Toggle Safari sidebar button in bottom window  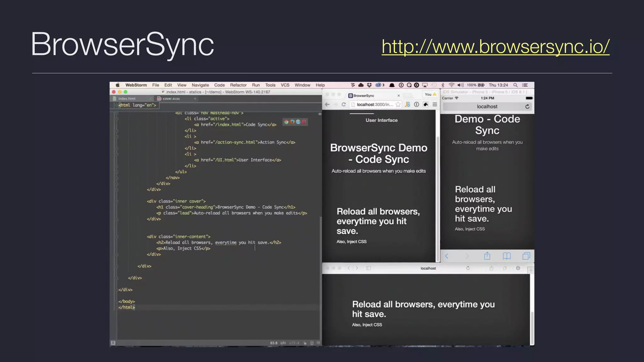[x=369, y=268]
